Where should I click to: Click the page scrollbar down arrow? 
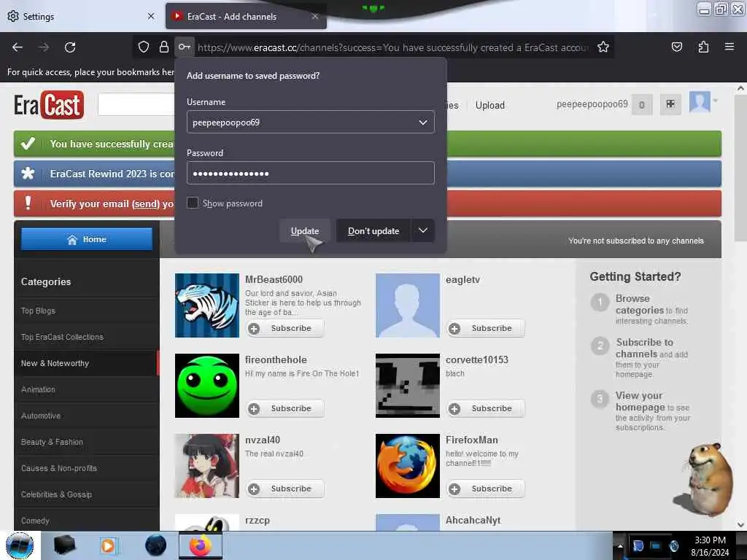pyautogui.click(x=740, y=525)
